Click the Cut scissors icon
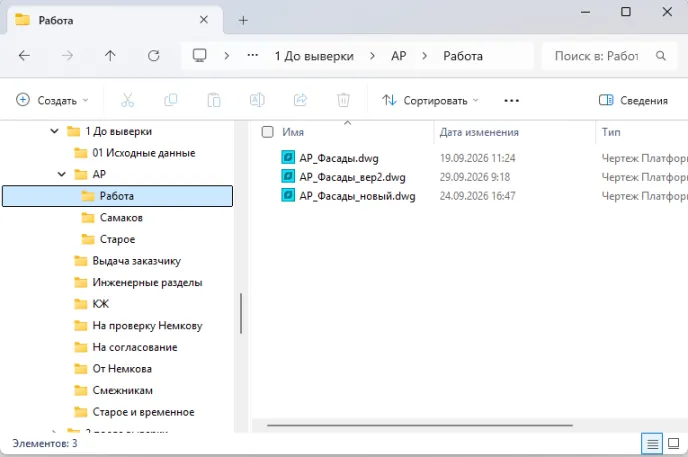 click(127, 100)
